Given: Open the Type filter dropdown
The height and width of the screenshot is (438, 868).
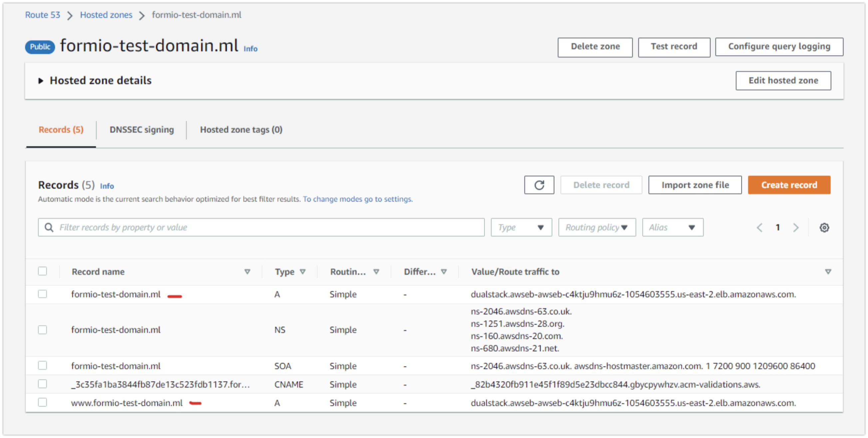Looking at the screenshot, I should [521, 228].
